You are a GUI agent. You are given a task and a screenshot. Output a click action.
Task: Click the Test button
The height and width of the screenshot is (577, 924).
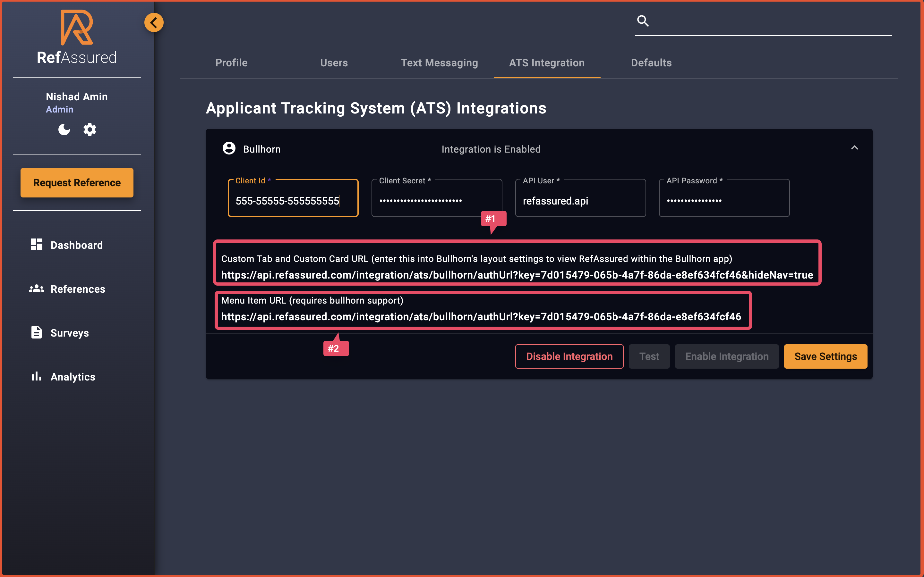649,356
